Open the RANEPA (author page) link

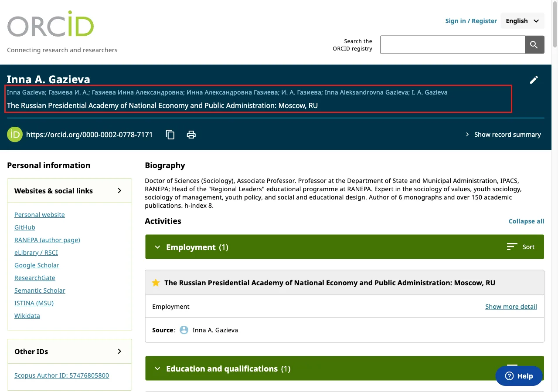point(47,240)
